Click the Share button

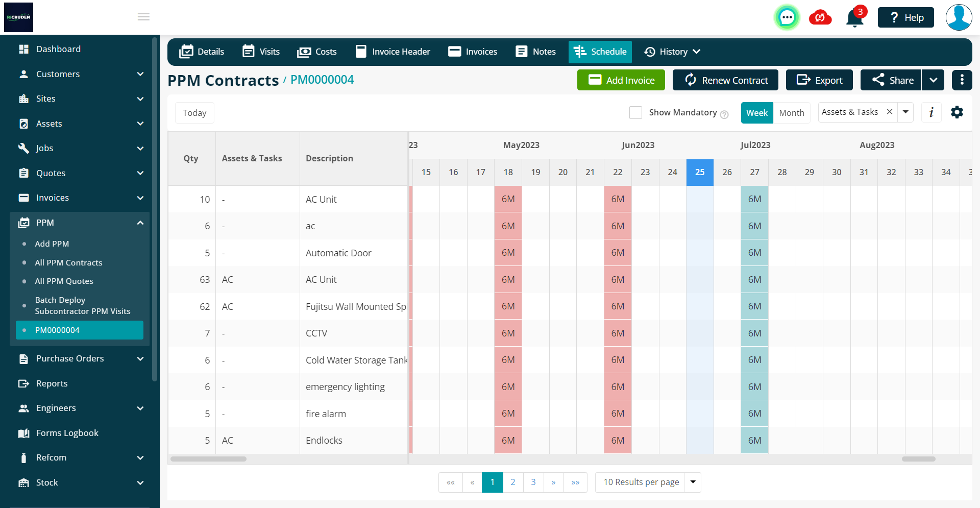891,80
